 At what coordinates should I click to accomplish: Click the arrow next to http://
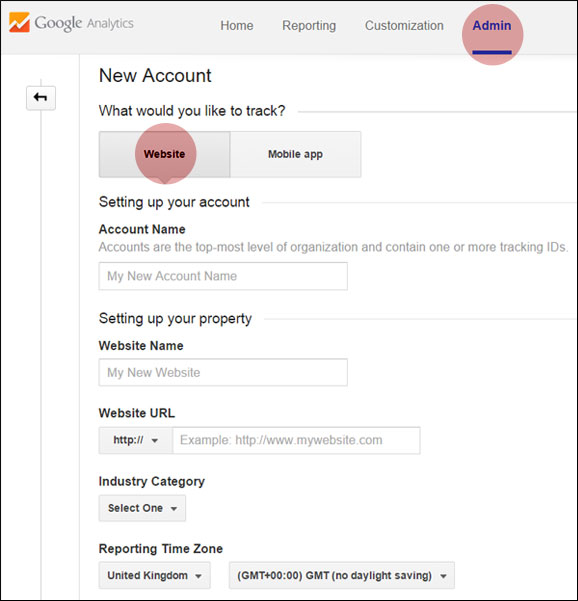[x=154, y=441]
